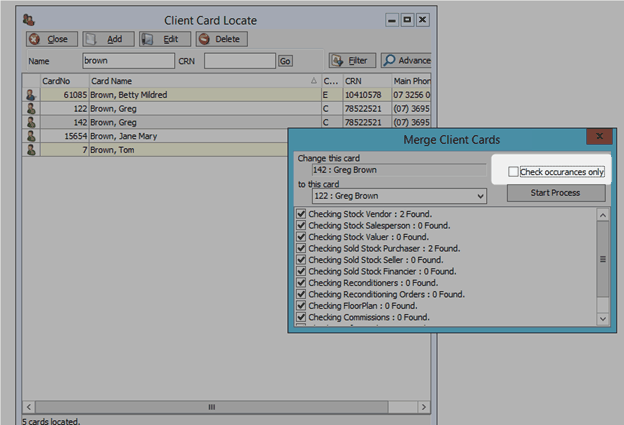Image resolution: width=624 pixels, height=425 pixels.
Task: Uncheck Checking Commissions item
Action: click(x=301, y=317)
